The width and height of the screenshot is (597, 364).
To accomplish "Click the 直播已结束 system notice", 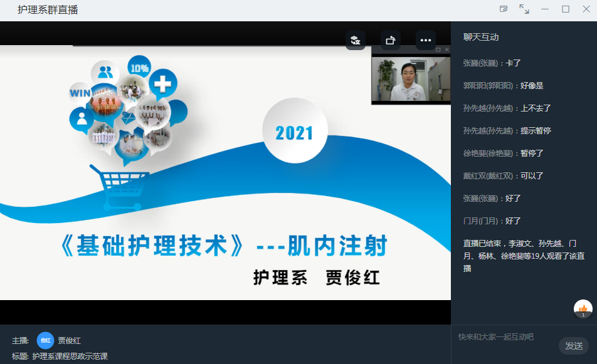I will (524, 256).
